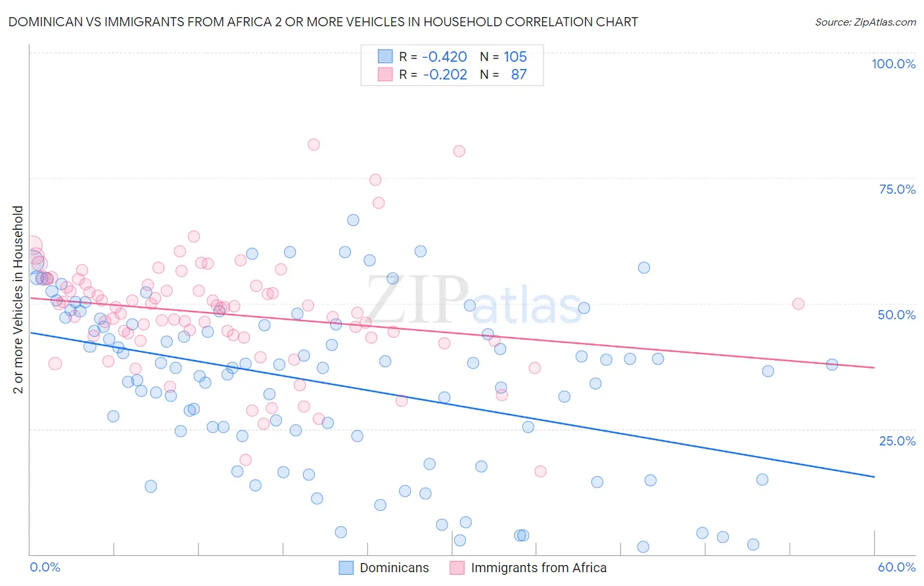This screenshot has height=586, width=924.
Task: Select the Immigrants from Africa legend label
Action: click(x=539, y=568)
